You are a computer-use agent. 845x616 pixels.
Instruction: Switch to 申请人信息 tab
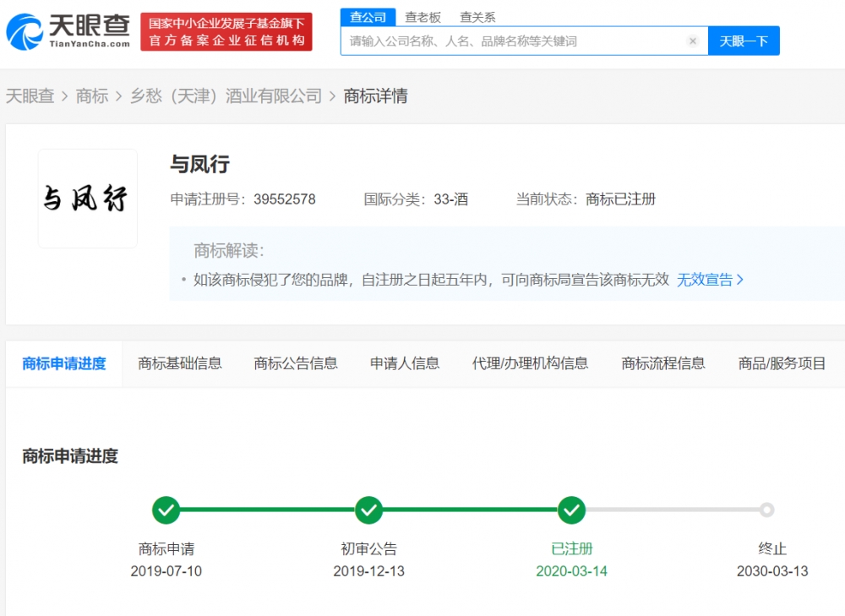[x=405, y=364]
